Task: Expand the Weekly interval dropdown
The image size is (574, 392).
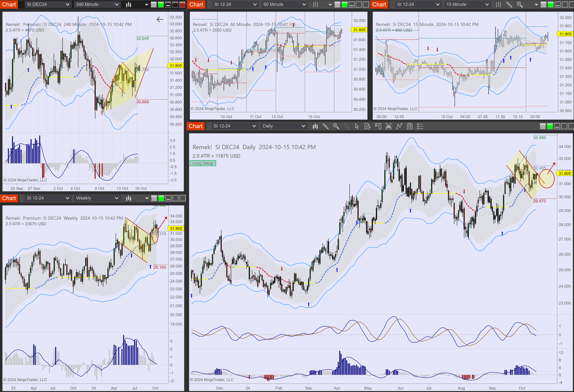Action: click(97, 198)
